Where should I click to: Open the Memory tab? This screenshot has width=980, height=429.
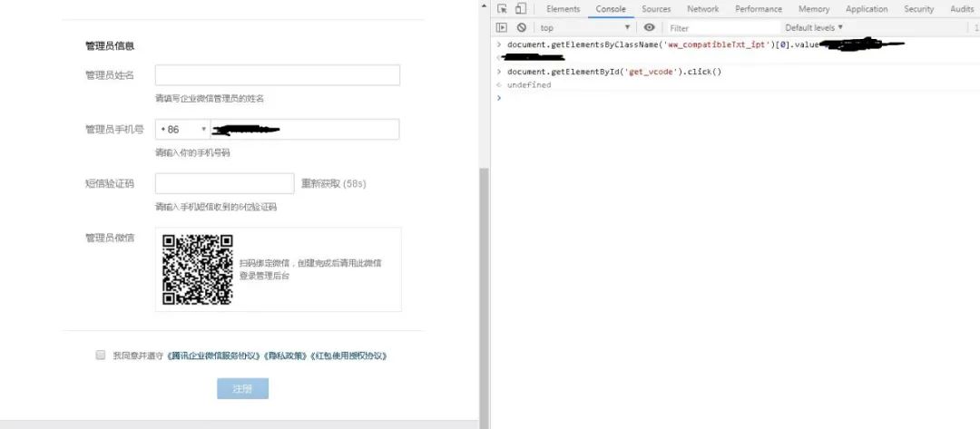coord(814,9)
